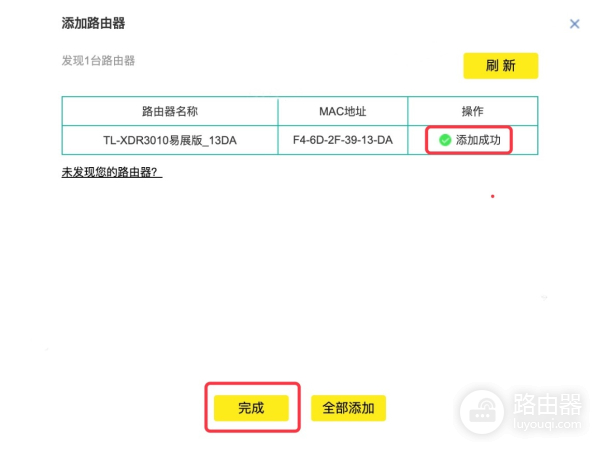Viewport: 600px width, 452px height.
Task: Select the TL-XDR3010易展版_13DA router name cell
Action: (170, 140)
